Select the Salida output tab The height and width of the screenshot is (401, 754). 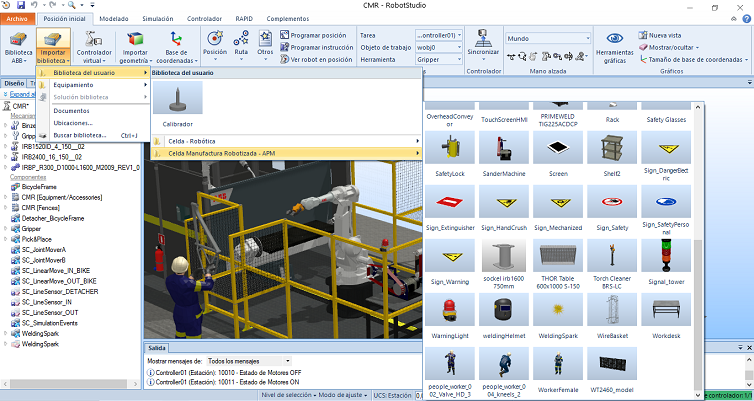[x=157, y=348]
